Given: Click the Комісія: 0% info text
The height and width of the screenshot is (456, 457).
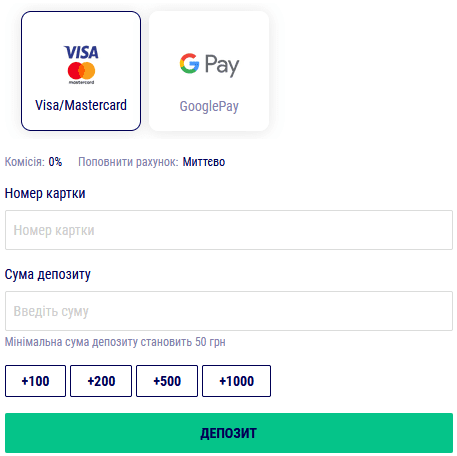Looking at the screenshot, I should click(33, 162).
